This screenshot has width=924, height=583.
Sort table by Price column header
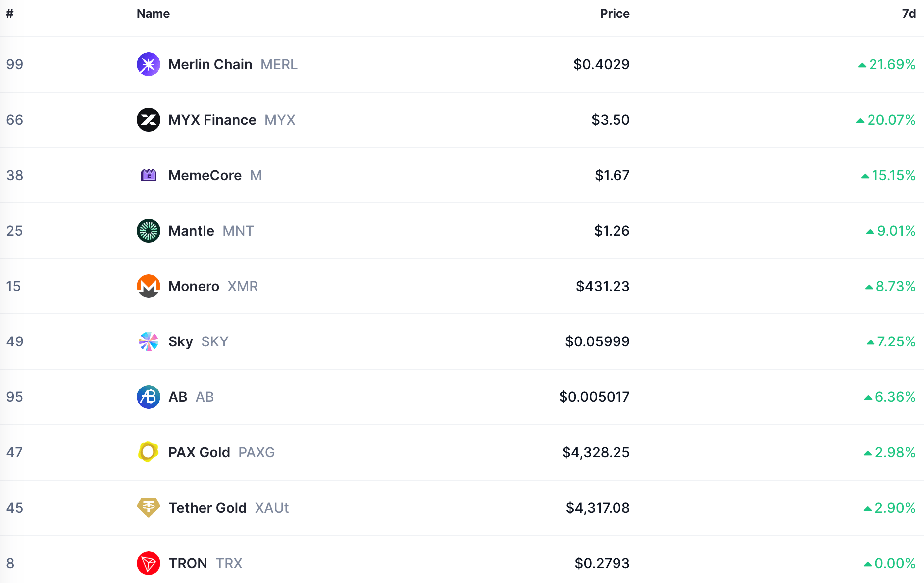[615, 14]
